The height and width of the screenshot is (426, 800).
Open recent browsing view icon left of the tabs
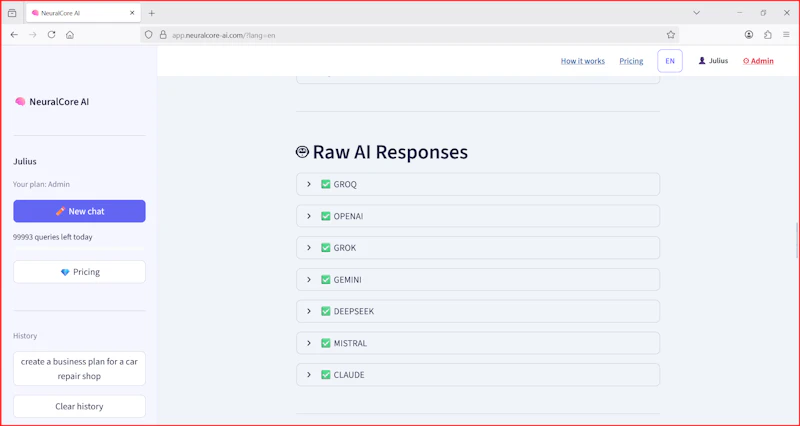[12, 13]
